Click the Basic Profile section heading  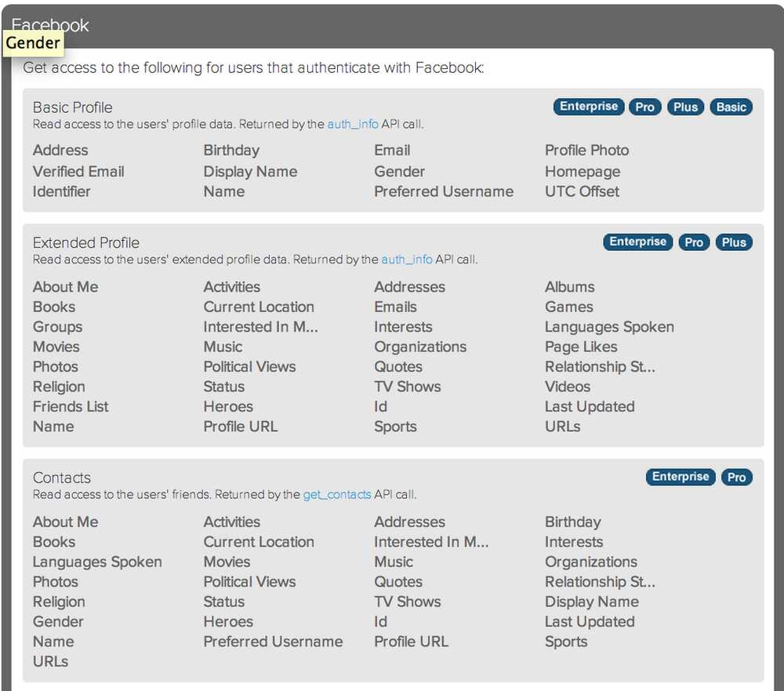point(73,107)
